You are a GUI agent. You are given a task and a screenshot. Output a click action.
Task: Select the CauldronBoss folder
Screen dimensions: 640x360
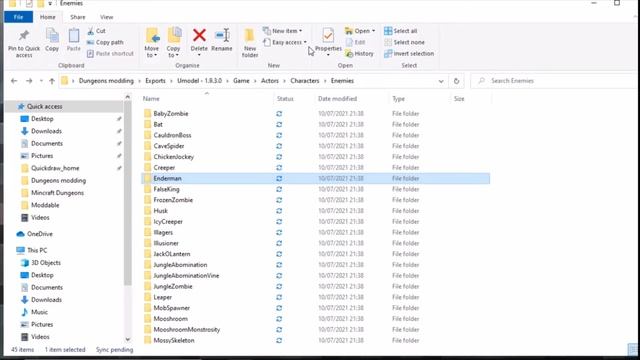click(172, 135)
